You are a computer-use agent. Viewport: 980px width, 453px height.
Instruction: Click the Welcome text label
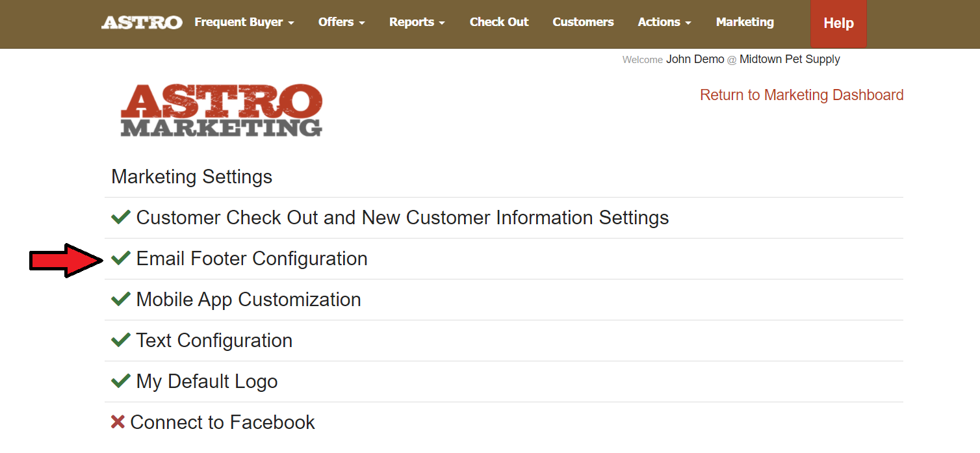(x=643, y=60)
